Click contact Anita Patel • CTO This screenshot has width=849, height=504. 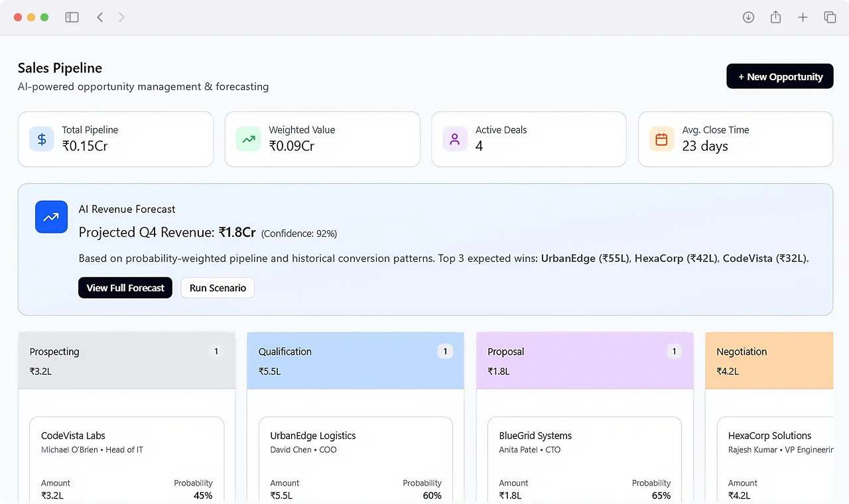coord(530,450)
